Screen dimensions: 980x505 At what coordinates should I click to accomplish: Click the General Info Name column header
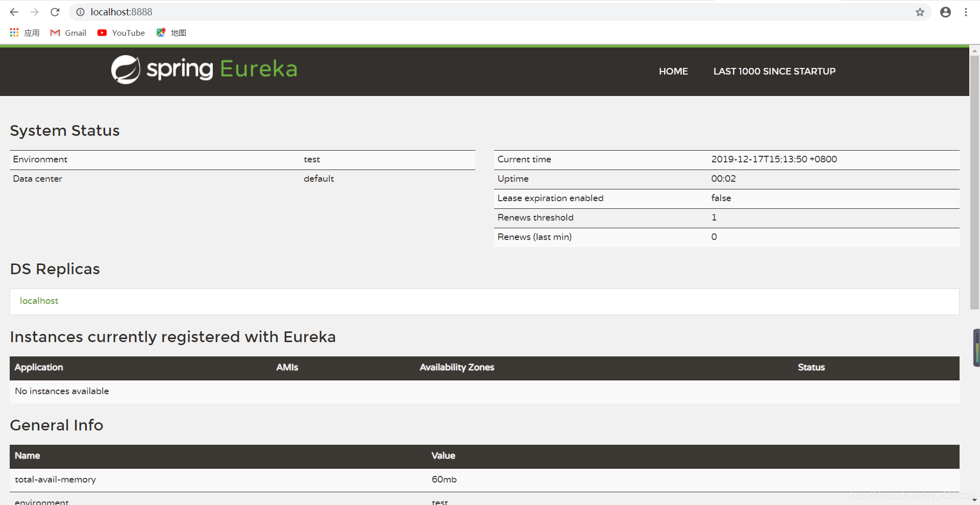click(x=28, y=455)
